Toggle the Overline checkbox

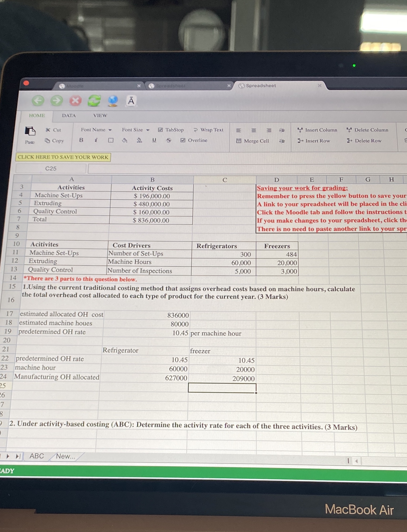point(183,140)
